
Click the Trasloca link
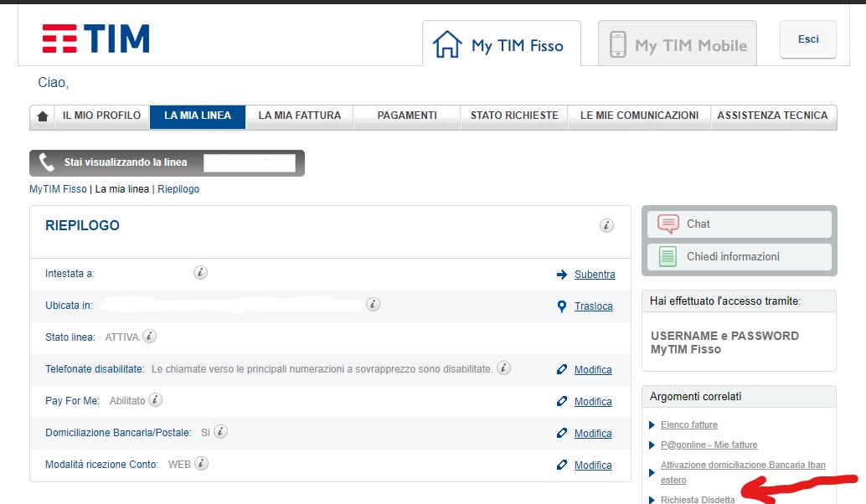coord(593,306)
